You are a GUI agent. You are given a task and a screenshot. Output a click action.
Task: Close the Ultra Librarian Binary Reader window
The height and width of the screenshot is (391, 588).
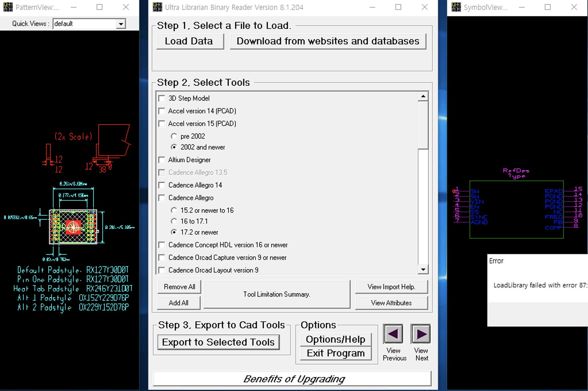[425, 7]
